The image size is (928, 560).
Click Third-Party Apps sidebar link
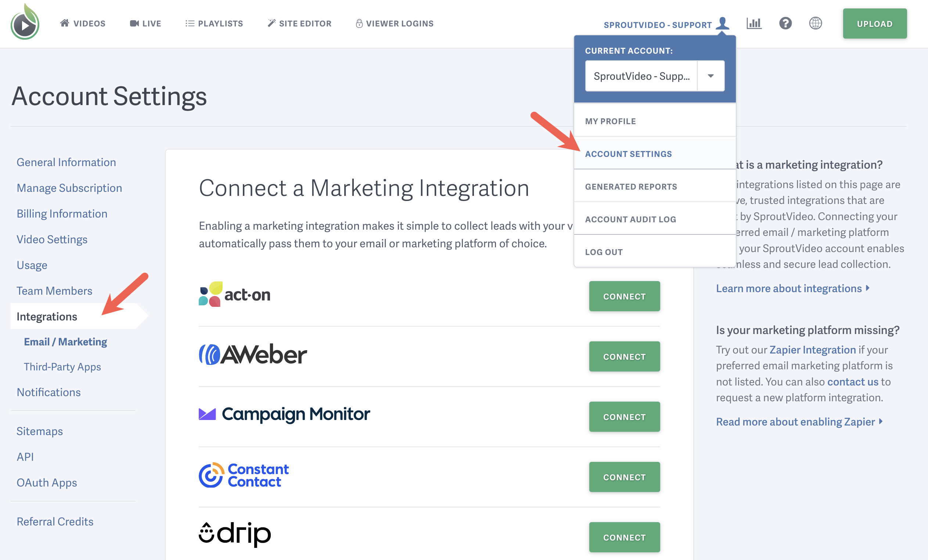(62, 366)
